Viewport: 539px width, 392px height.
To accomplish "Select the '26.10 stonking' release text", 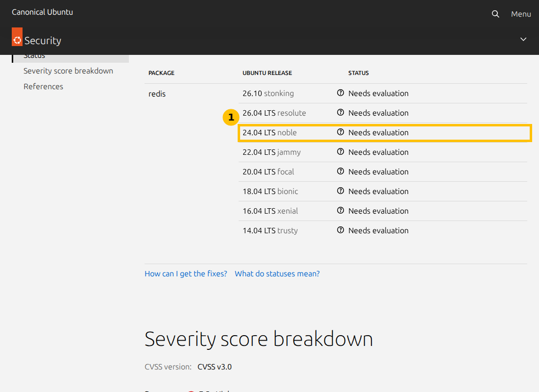I will pos(268,94).
